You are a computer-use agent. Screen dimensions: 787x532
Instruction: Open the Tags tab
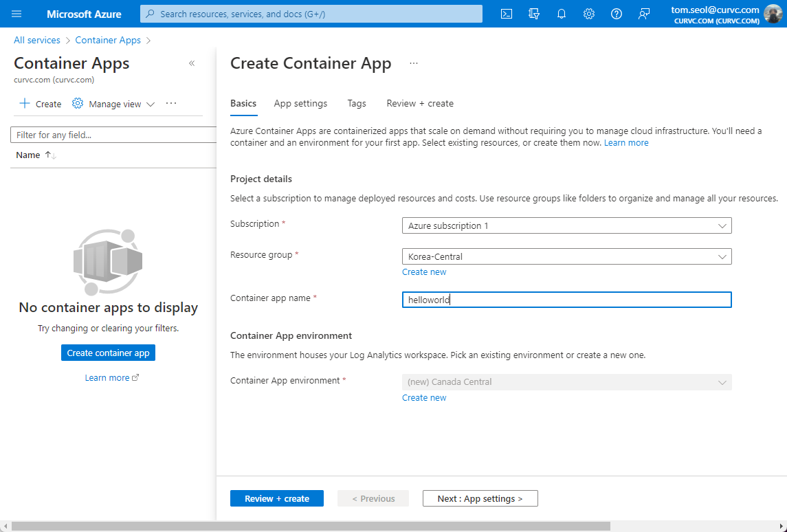point(357,103)
